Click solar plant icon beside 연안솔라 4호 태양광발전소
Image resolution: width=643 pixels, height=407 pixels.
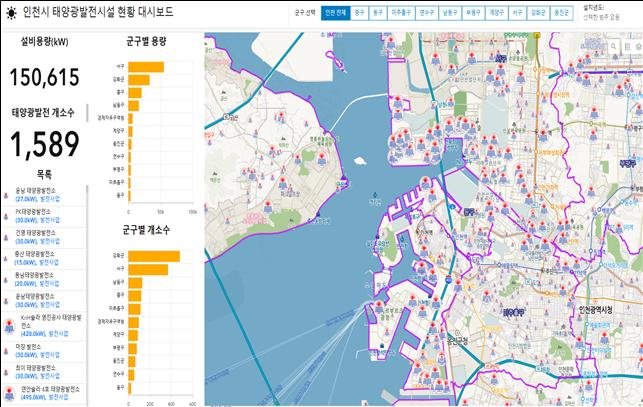coord(9,392)
